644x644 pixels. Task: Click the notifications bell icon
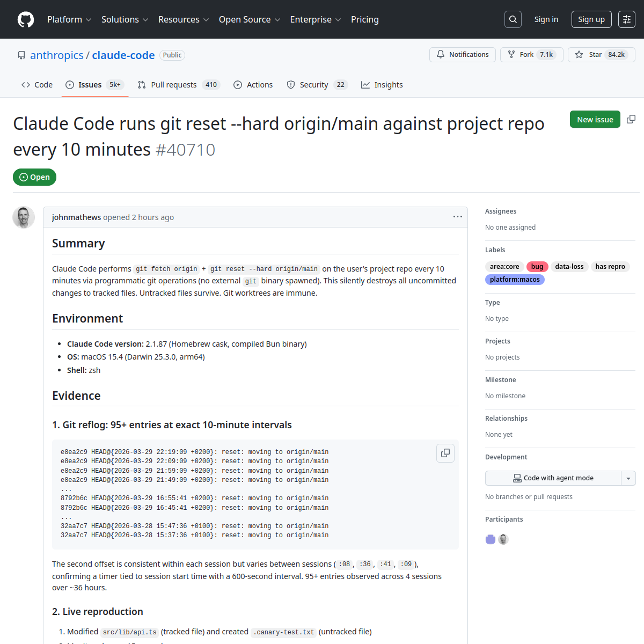click(440, 54)
